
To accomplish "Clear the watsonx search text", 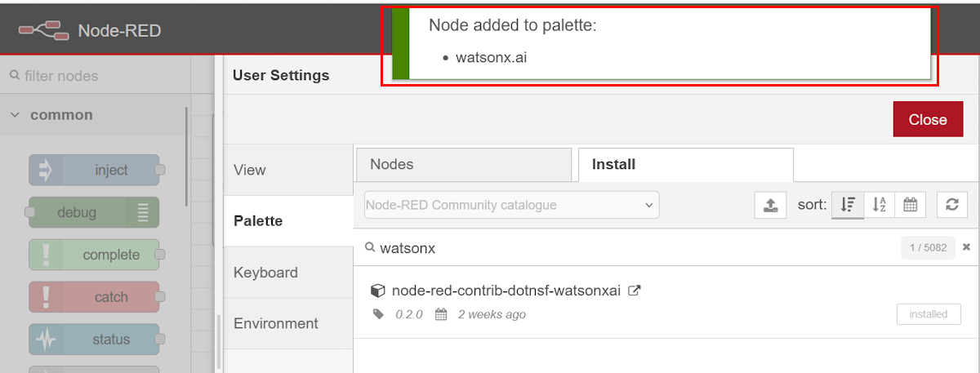I will click(966, 247).
